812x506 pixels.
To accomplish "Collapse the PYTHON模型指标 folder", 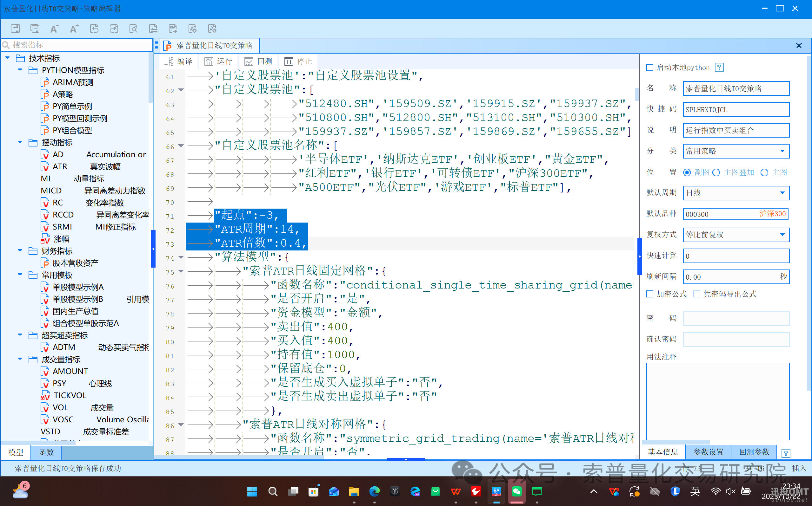I will pyautogui.click(x=20, y=70).
